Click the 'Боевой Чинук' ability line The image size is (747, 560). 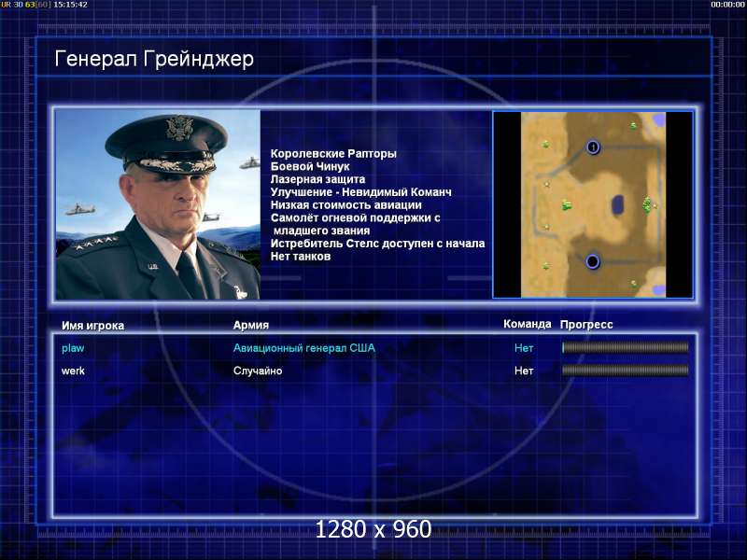[310, 166]
